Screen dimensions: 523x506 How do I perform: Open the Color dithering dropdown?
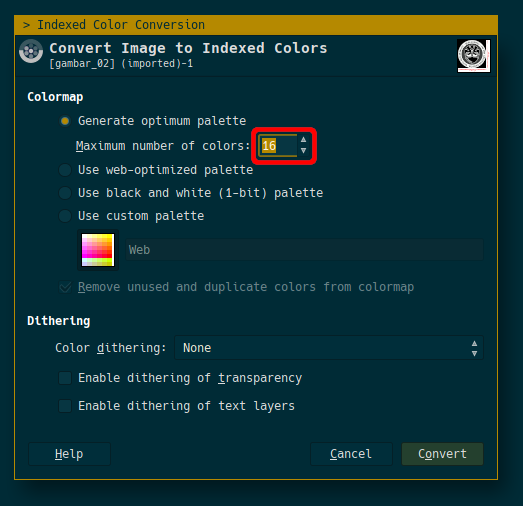pyautogui.click(x=329, y=348)
